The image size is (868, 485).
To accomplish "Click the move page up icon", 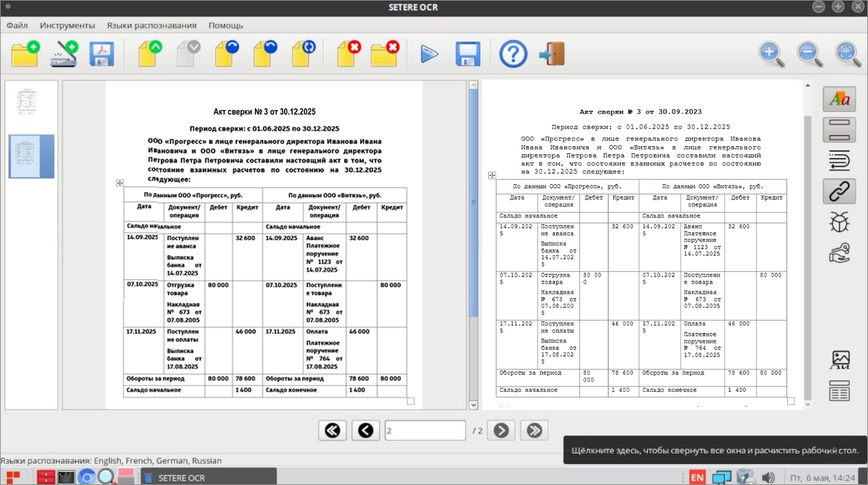I will (150, 54).
